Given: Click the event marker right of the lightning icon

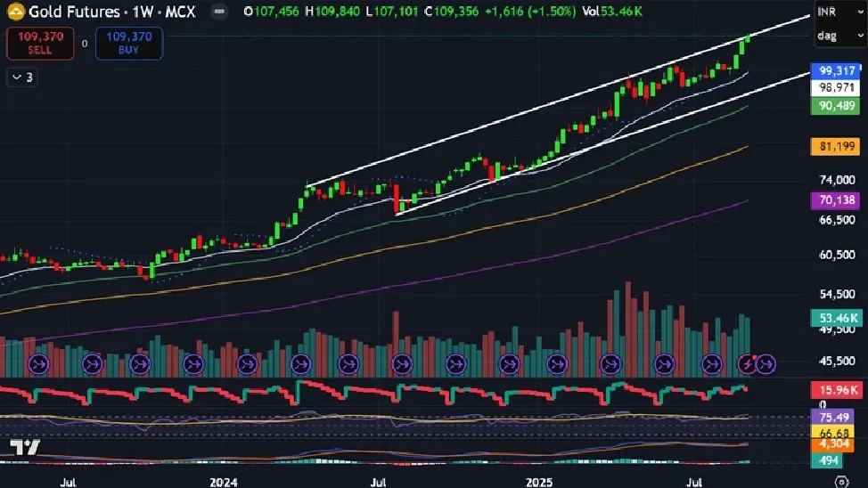Looking at the screenshot, I should tap(766, 364).
